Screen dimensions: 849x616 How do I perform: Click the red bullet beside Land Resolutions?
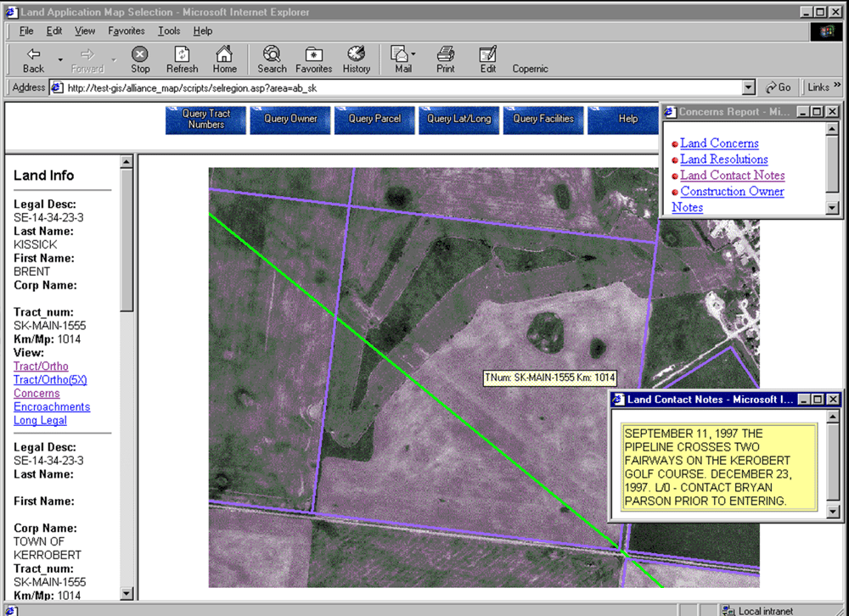pos(675,160)
